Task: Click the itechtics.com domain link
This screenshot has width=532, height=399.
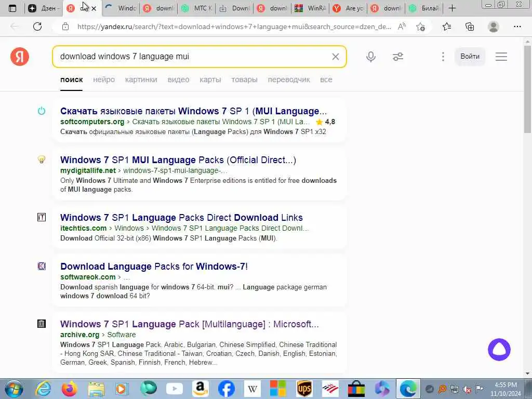Action: click(84, 229)
